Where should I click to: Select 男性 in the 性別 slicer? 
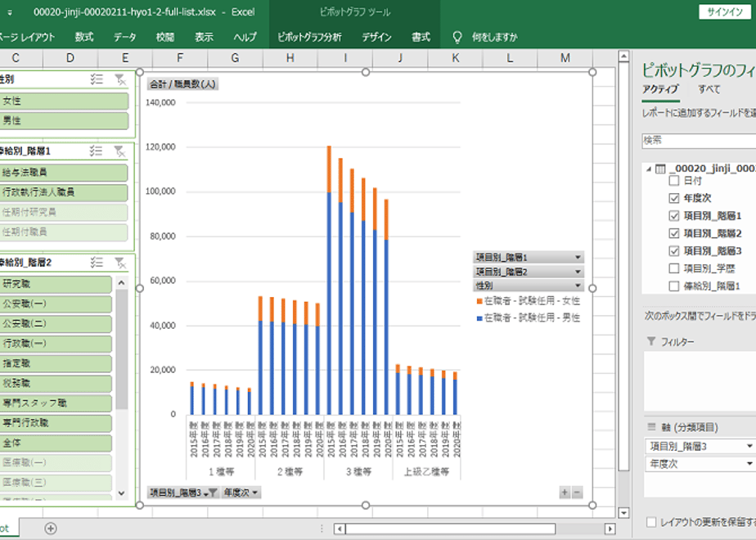(64, 120)
